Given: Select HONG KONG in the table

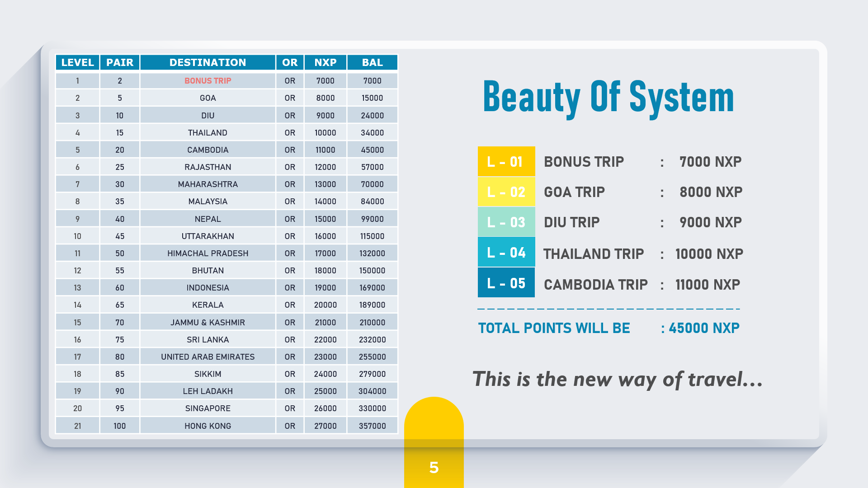Looking at the screenshot, I should 208,426.
